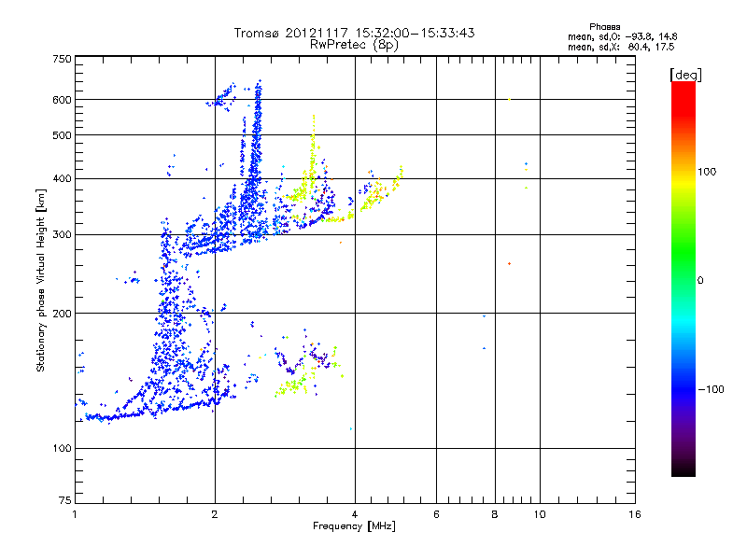Click the x-axis tick label '2'
This screenshot has width=747, height=560.
click(215, 514)
